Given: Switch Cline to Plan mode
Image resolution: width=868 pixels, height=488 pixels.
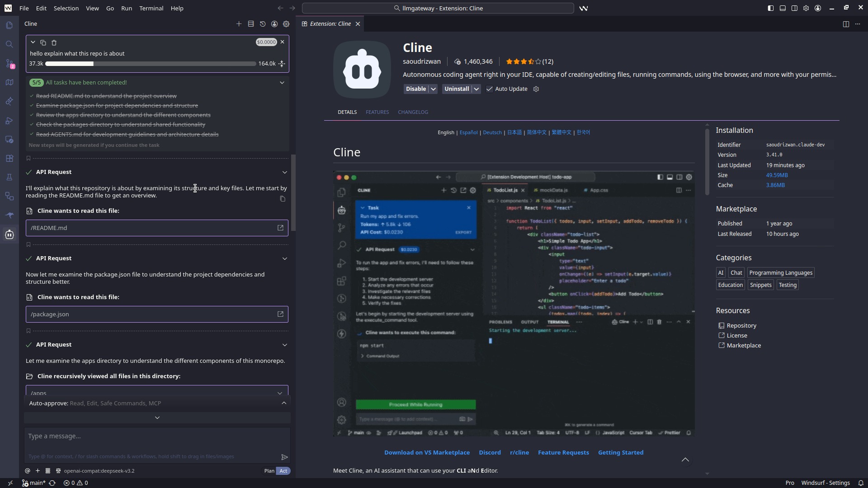Looking at the screenshot, I should pyautogui.click(x=269, y=471).
